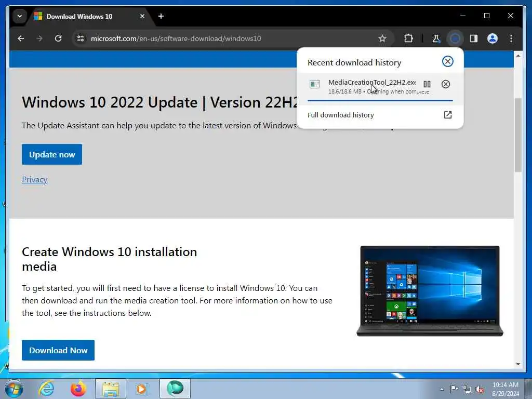Open Windows Media Player from taskbar
Viewport: 532px width, 399px height.
point(141,389)
